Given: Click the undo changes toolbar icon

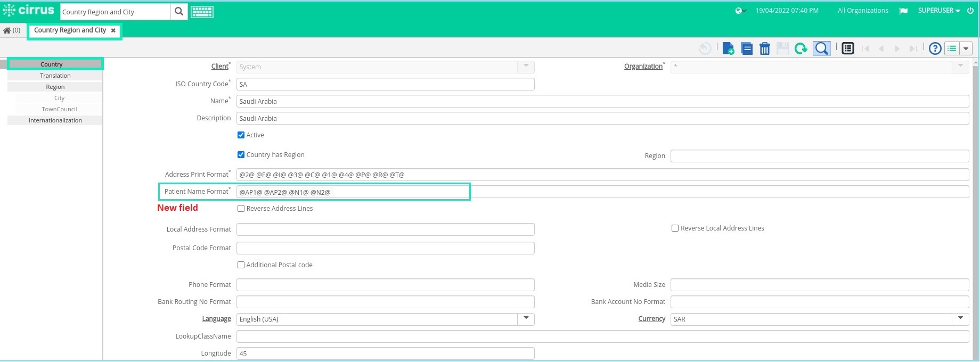Looking at the screenshot, I should 705,48.
